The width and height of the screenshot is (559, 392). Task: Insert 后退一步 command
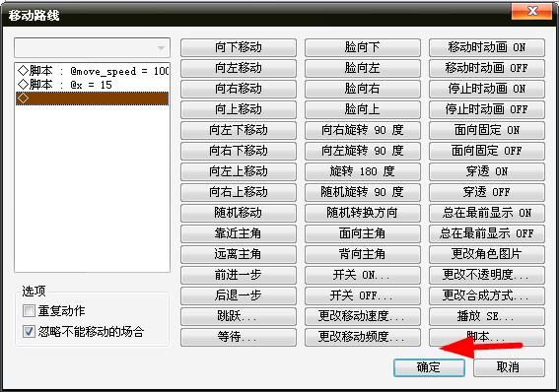[x=239, y=295]
